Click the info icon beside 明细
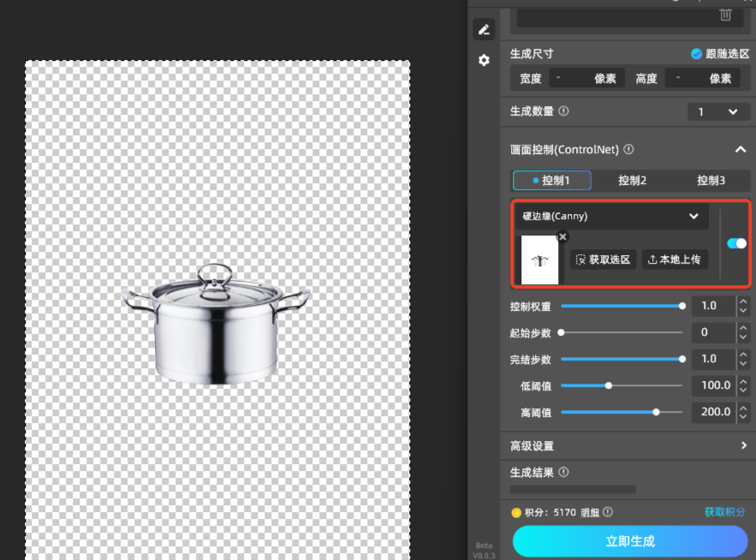This screenshot has width=756, height=560. (x=608, y=512)
